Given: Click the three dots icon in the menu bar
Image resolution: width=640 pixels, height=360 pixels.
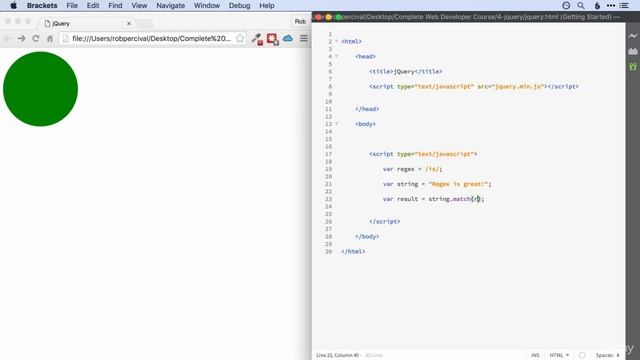Looking at the screenshot, I should pyautogui.click(x=611, y=5).
